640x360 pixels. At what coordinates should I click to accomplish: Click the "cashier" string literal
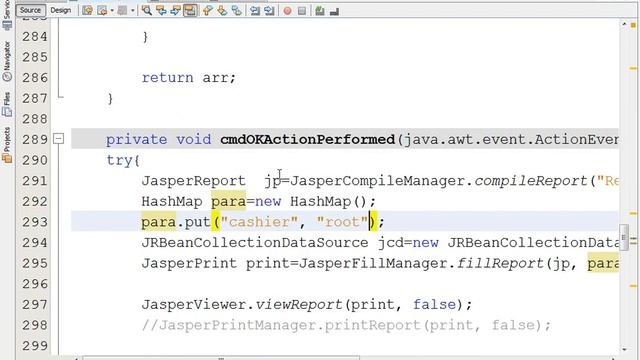pos(259,222)
